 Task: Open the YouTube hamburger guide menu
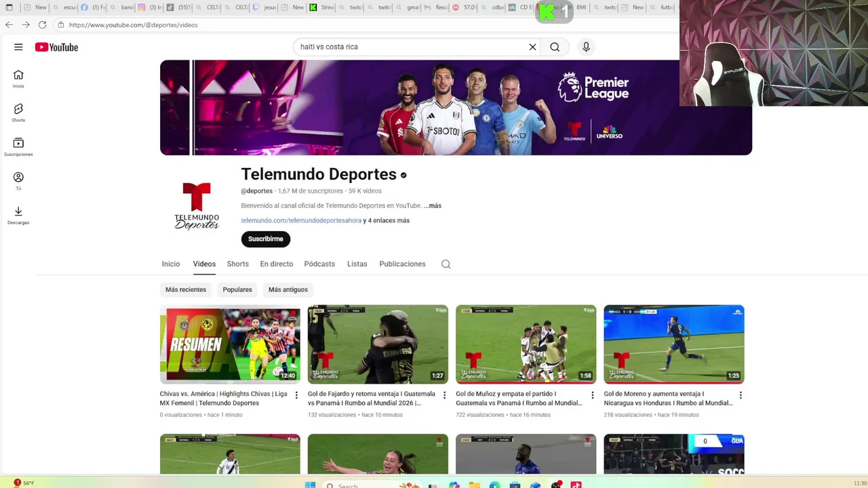18,47
